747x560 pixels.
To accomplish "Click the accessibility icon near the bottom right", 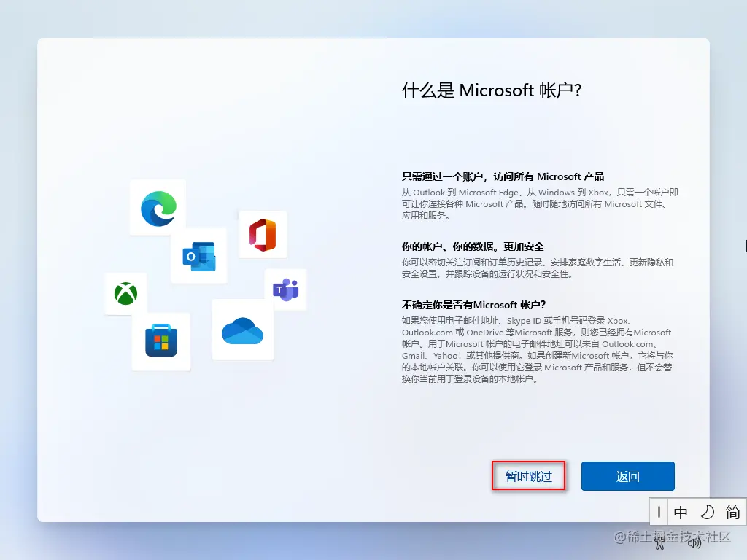I will 659,542.
